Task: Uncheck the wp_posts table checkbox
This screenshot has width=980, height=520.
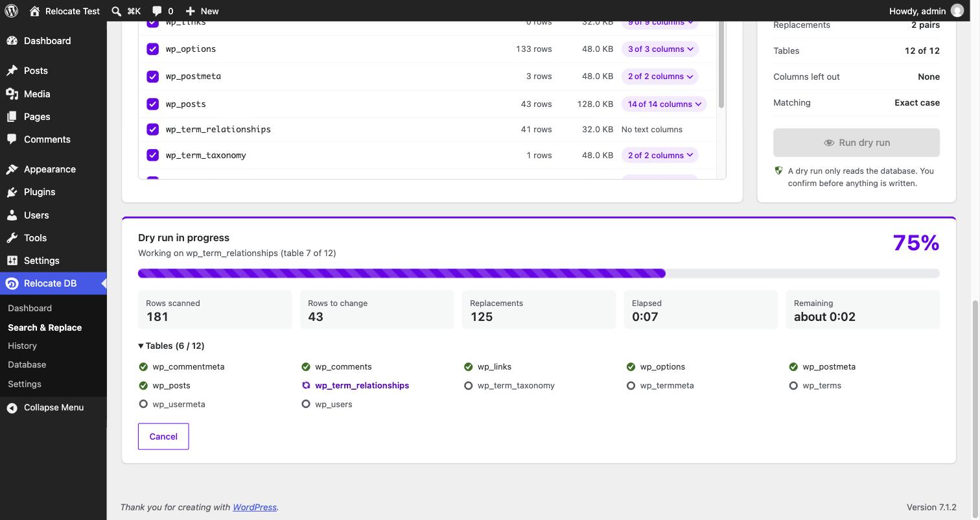Action: point(153,104)
